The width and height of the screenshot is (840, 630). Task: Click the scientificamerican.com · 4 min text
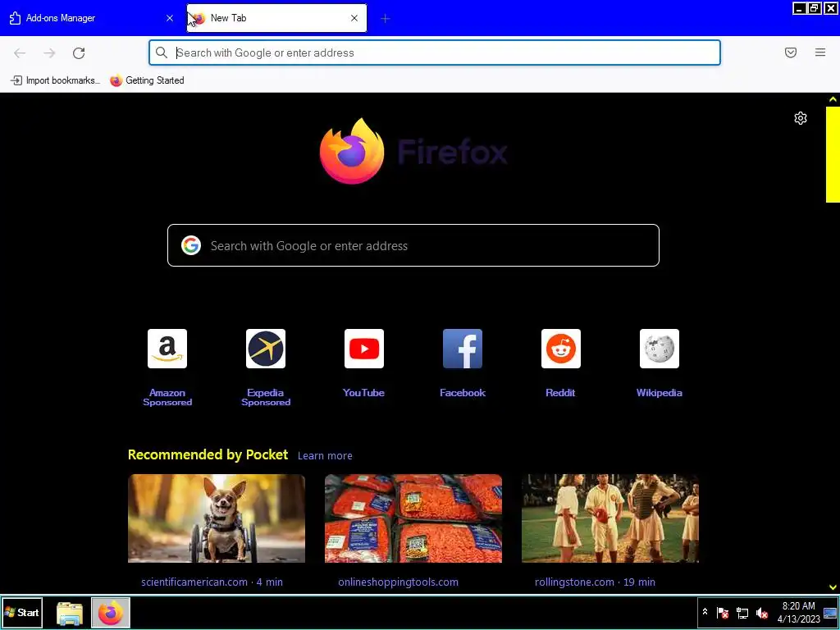pos(212,582)
